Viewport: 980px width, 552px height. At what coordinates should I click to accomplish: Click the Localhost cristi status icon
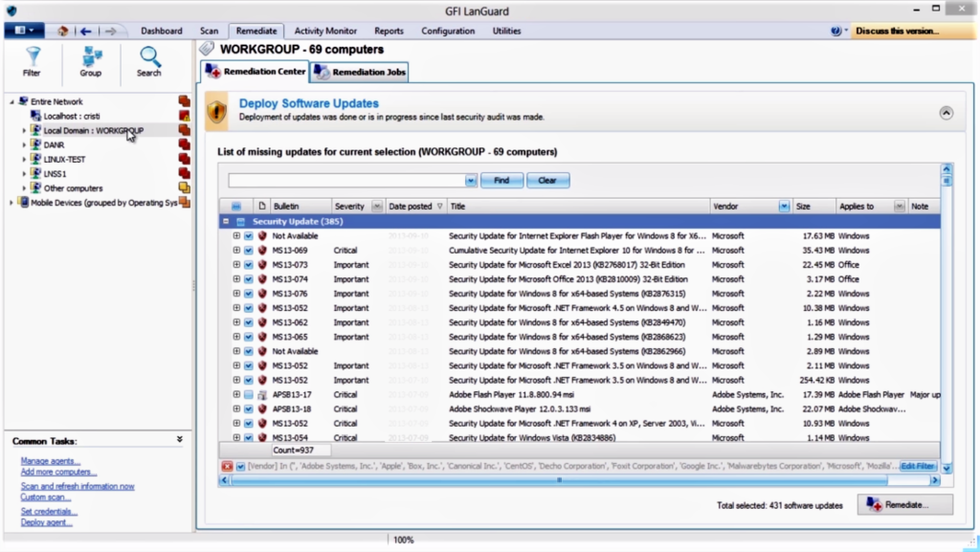click(184, 116)
